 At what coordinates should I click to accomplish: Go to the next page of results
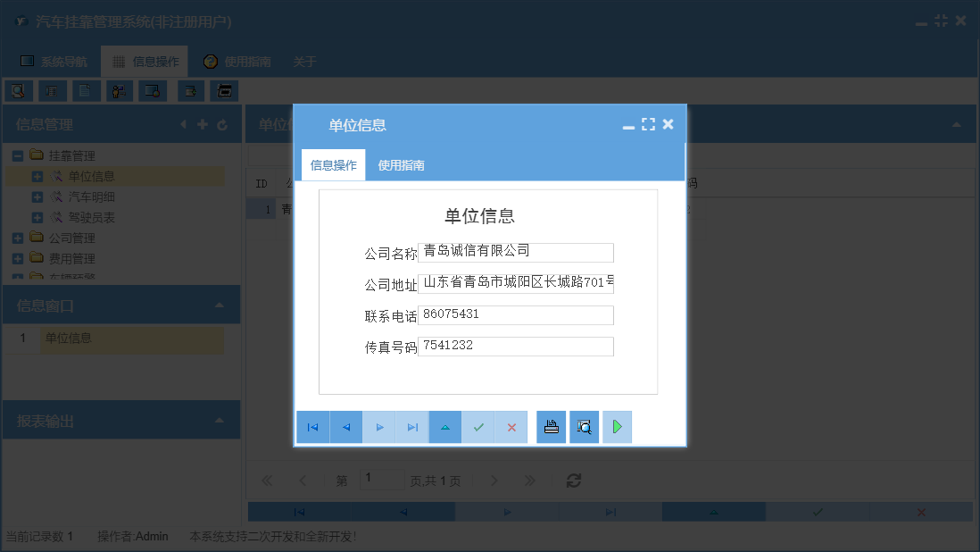[x=494, y=481]
